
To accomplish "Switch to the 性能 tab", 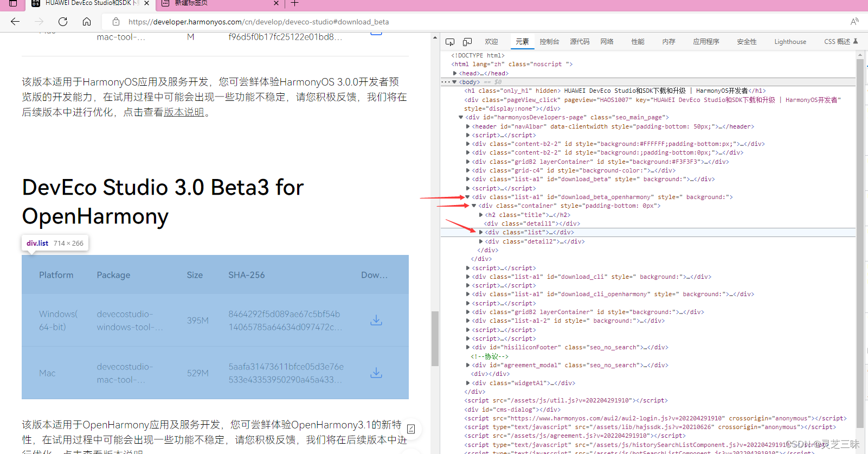I will pyautogui.click(x=638, y=42).
